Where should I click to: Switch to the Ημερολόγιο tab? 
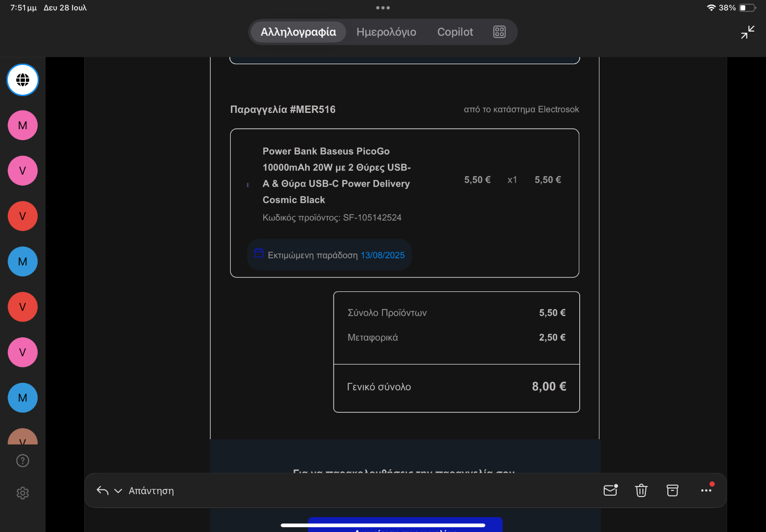[x=386, y=32]
